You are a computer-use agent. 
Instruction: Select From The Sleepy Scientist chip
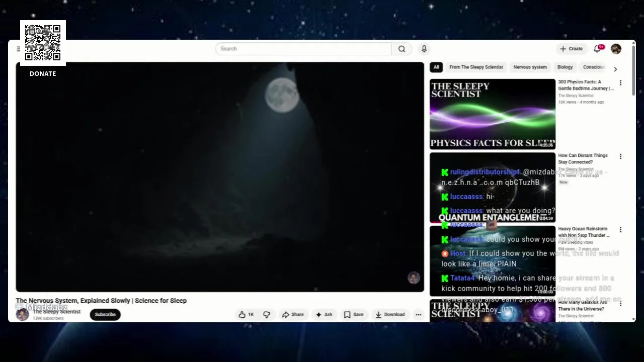coord(476,67)
